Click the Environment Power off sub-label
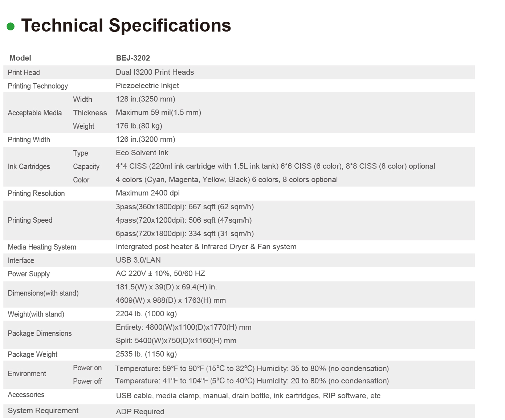This screenshot has width=505, height=420. [x=87, y=381]
